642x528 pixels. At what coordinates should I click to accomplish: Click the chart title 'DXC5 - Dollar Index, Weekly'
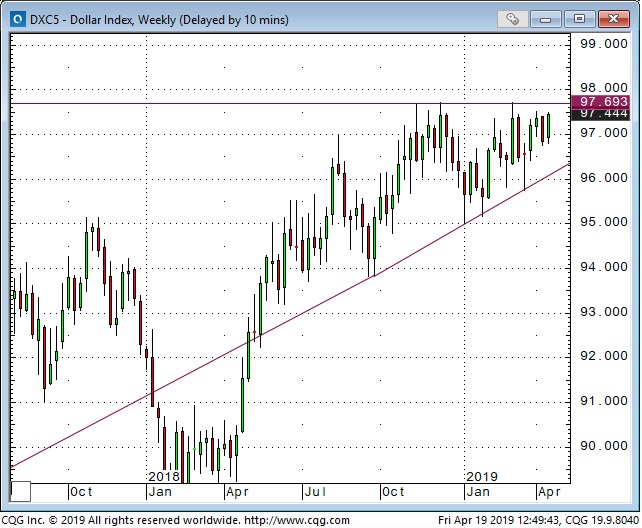point(103,20)
